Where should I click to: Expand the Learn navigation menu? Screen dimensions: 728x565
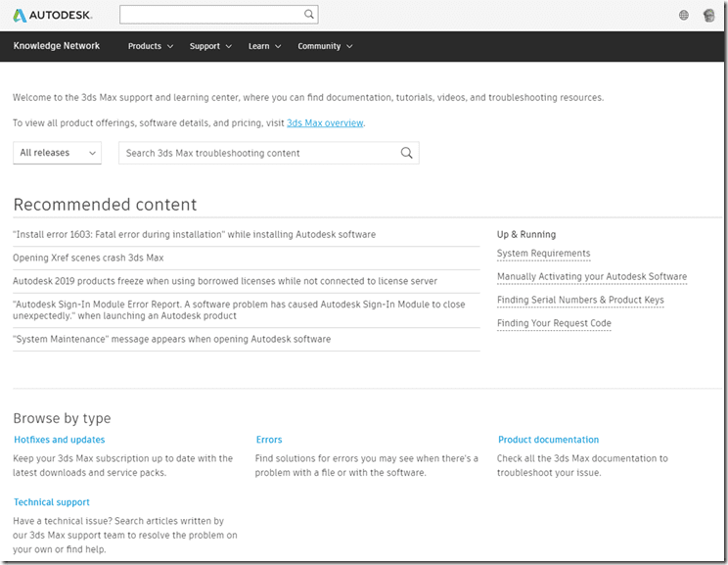click(264, 46)
